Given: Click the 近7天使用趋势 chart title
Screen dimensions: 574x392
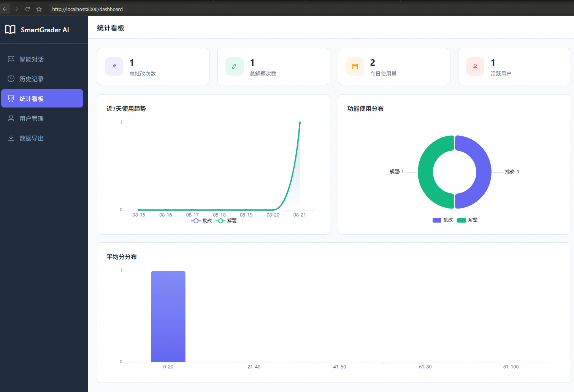Looking at the screenshot, I should [126, 109].
